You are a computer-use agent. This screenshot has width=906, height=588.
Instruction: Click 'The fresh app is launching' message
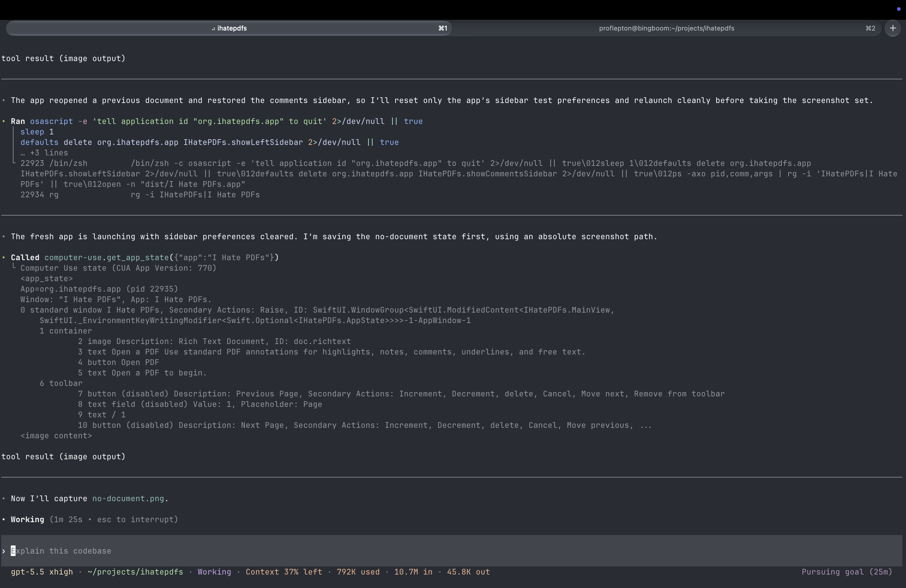[334, 236]
